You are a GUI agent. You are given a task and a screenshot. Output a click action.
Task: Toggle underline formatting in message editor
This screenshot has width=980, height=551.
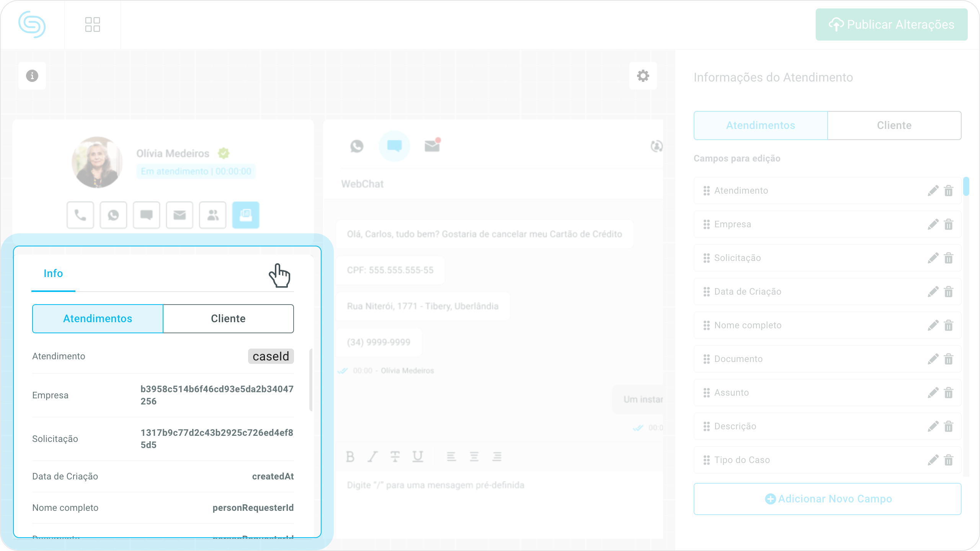coord(418,456)
